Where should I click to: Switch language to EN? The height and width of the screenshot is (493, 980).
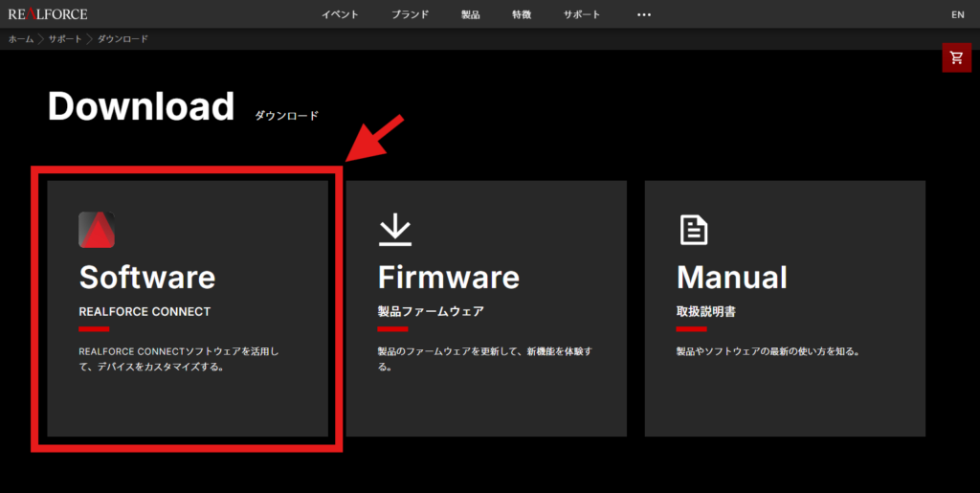pos(957,14)
